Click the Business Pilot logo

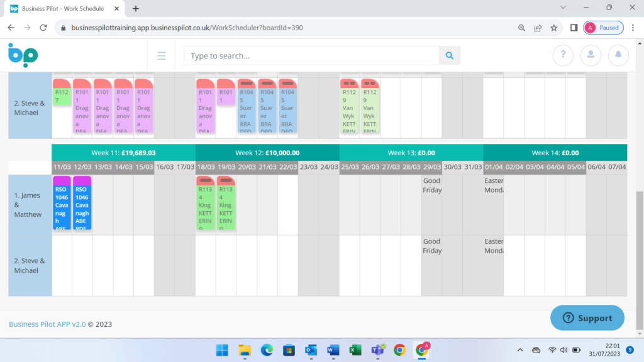coord(21,55)
